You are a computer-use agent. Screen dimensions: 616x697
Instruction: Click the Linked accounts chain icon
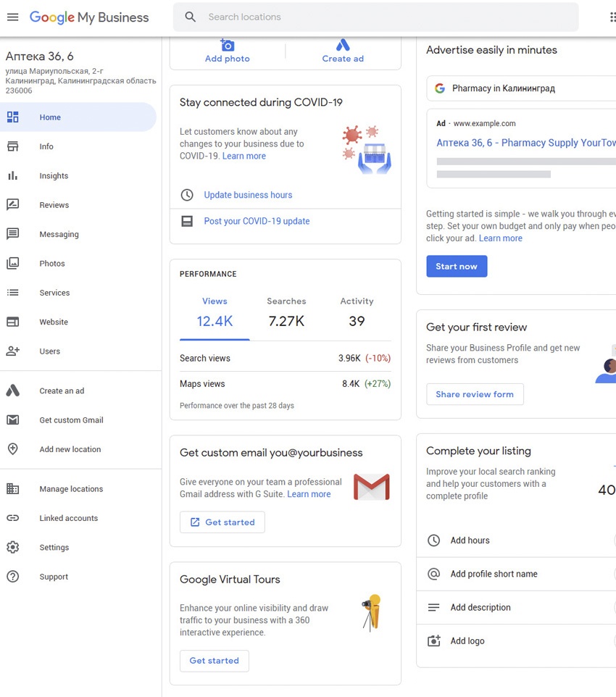click(13, 518)
